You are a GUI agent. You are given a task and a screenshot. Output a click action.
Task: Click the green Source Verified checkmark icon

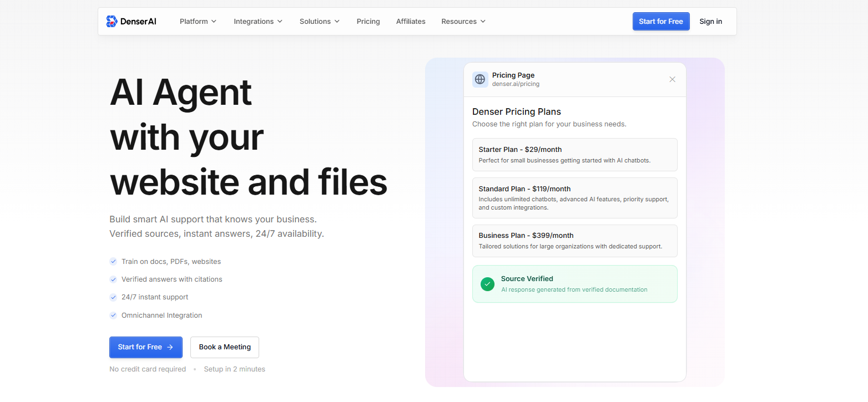tap(487, 284)
